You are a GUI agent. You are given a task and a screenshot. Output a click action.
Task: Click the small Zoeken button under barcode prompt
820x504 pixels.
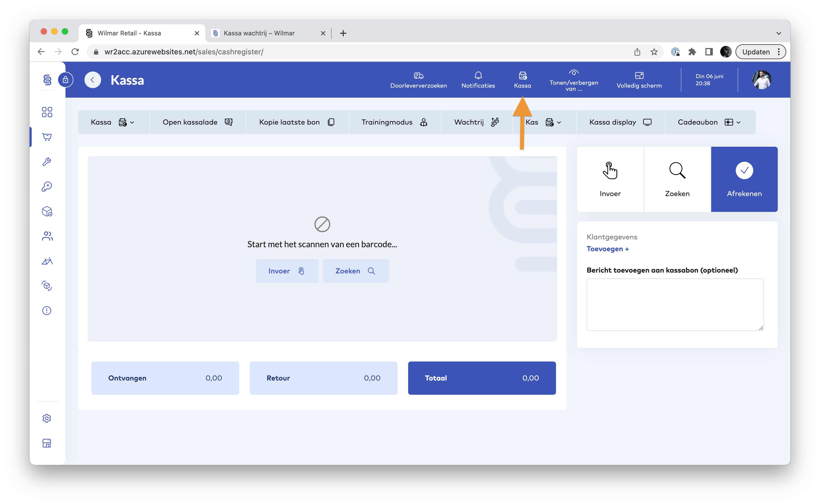point(355,271)
